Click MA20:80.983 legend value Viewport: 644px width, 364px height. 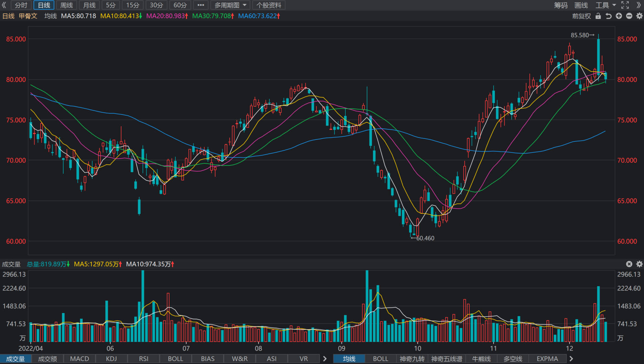pyautogui.click(x=167, y=16)
